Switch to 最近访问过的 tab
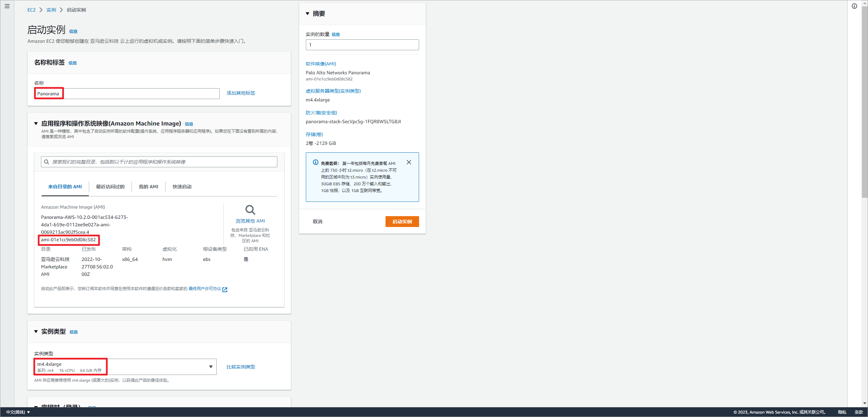Image resolution: width=868 pixels, height=417 pixels. (110, 187)
